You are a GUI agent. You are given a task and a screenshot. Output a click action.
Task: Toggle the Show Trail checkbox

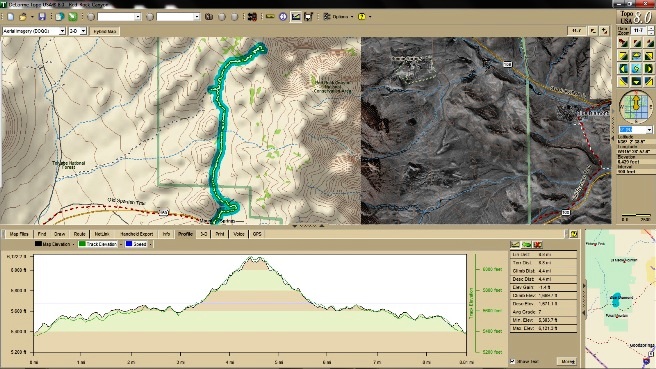(512, 361)
